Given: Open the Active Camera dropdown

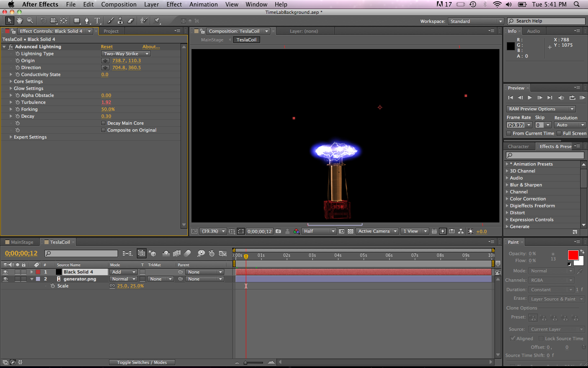Looking at the screenshot, I should 377,231.
